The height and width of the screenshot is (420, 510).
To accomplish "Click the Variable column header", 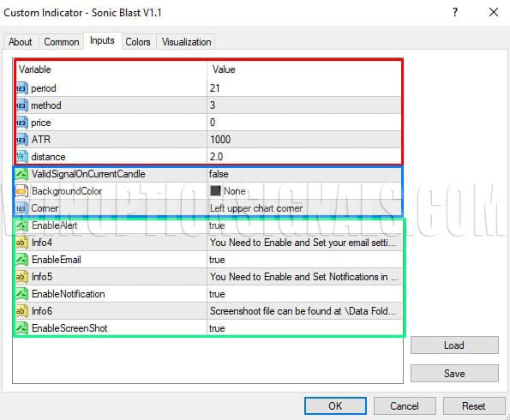I will 35,69.
